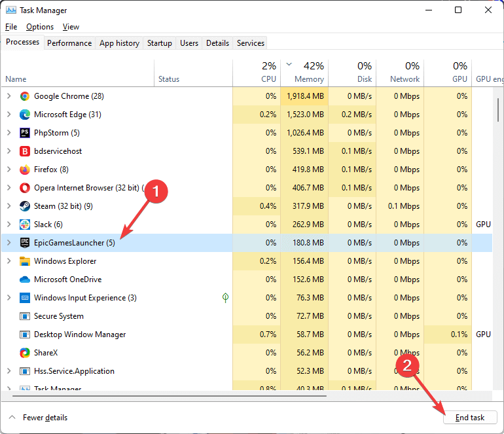Switch to the Services tab
This screenshot has width=504, height=434.
(251, 43)
